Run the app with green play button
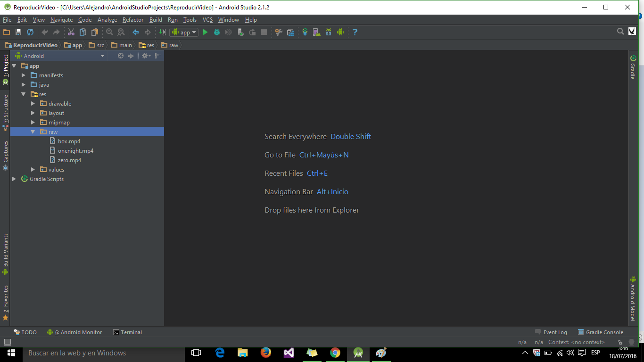 click(x=205, y=32)
